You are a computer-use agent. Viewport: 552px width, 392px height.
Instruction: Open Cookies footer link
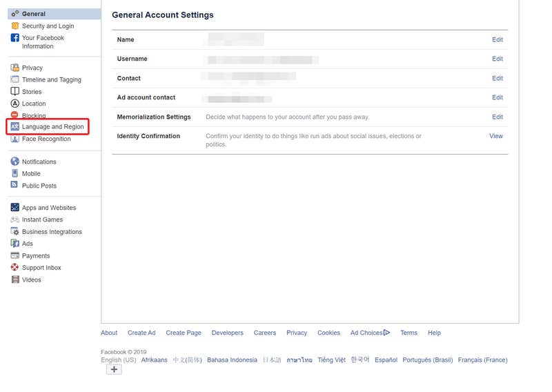[329, 333]
